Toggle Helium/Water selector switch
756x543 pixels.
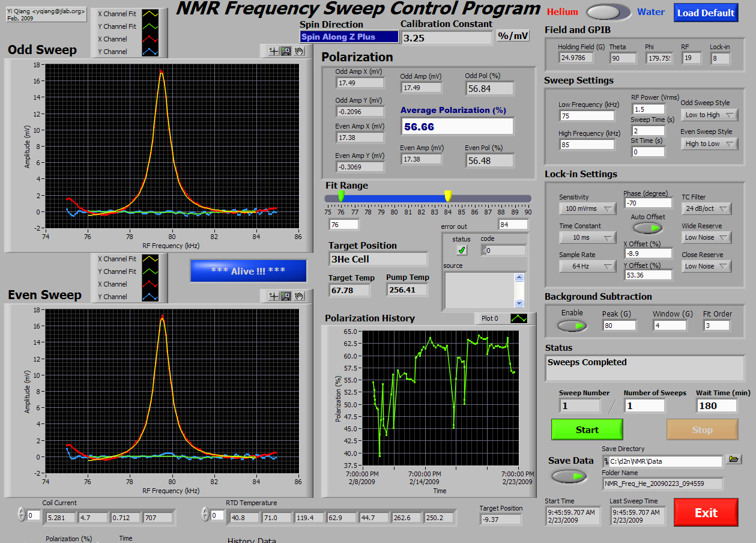click(x=608, y=12)
